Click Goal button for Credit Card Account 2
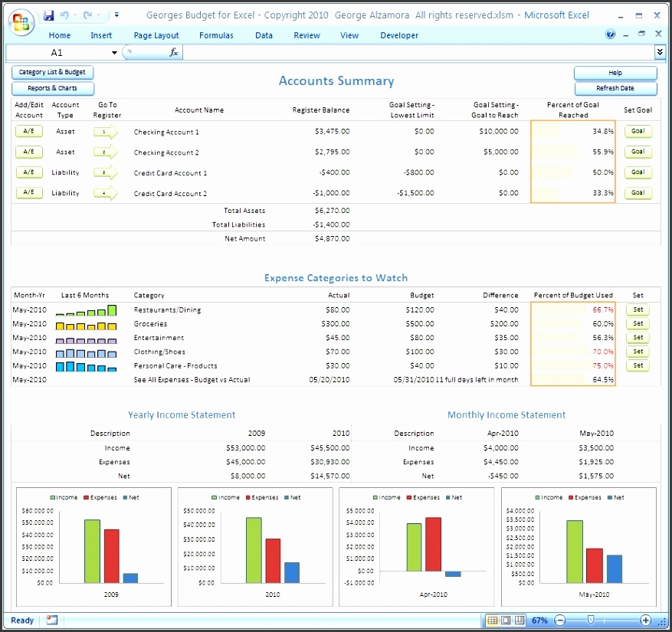Screen dimensions: 672x632 [x=638, y=193]
